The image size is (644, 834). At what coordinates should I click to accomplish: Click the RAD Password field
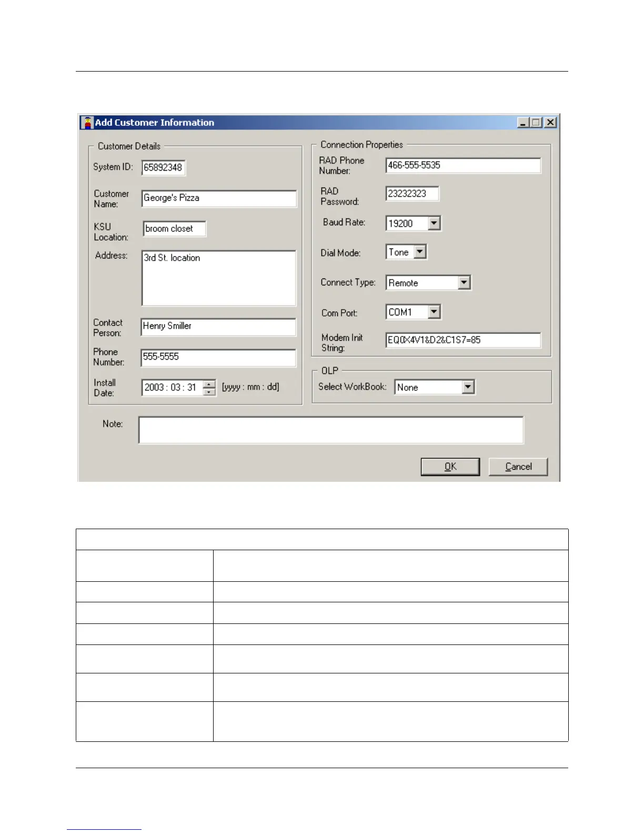(412, 194)
